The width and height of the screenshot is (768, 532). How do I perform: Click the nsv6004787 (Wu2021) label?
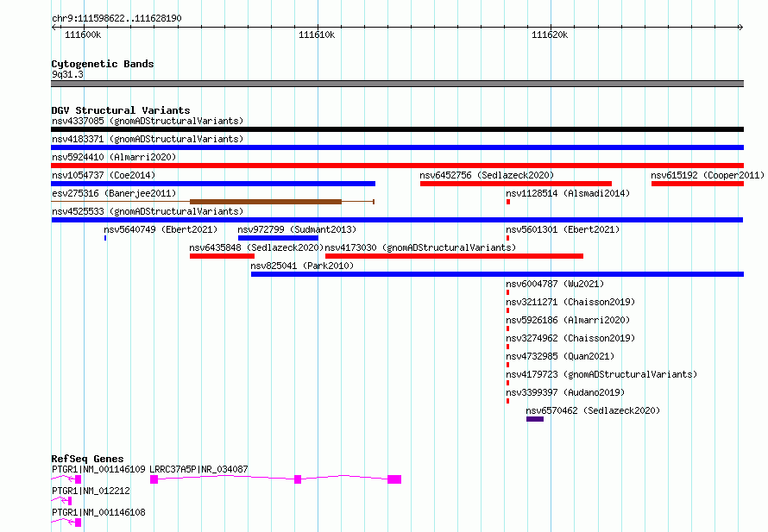(555, 284)
